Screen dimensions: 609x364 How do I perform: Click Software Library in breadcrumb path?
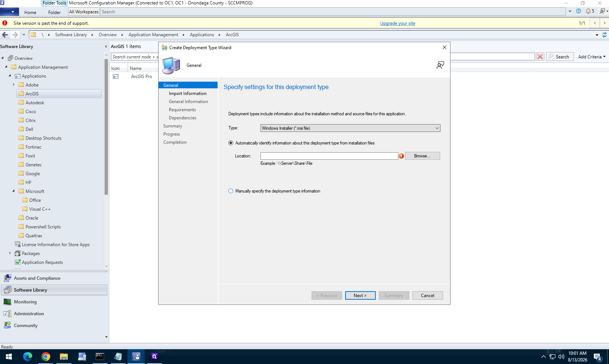click(x=71, y=35)
